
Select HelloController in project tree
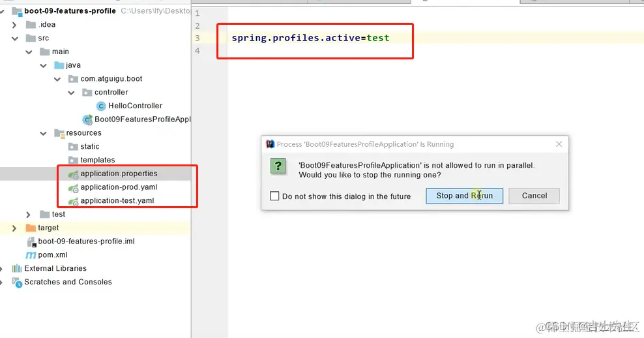pos(135,106)
